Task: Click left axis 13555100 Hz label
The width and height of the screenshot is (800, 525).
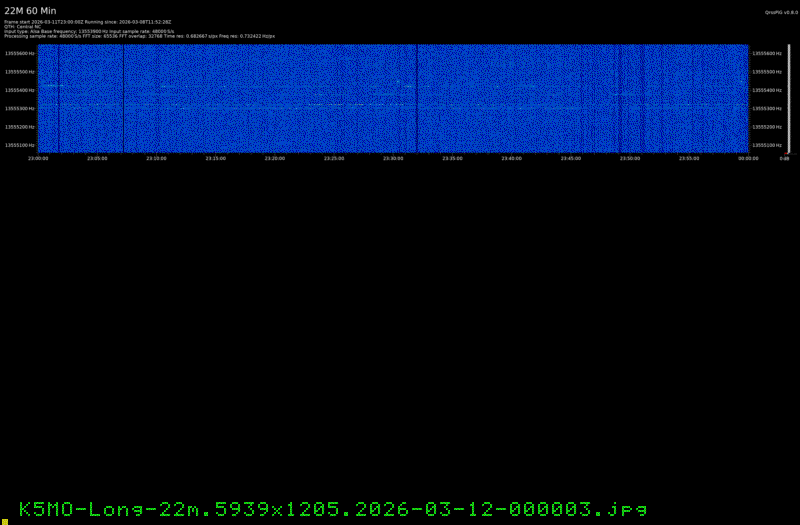Action: point(20,145)
